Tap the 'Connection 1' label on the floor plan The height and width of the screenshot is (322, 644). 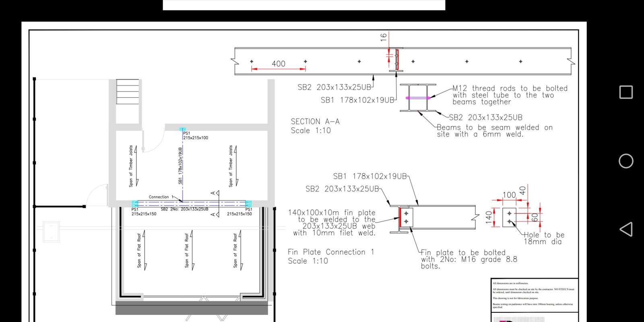tap(161, 197)
